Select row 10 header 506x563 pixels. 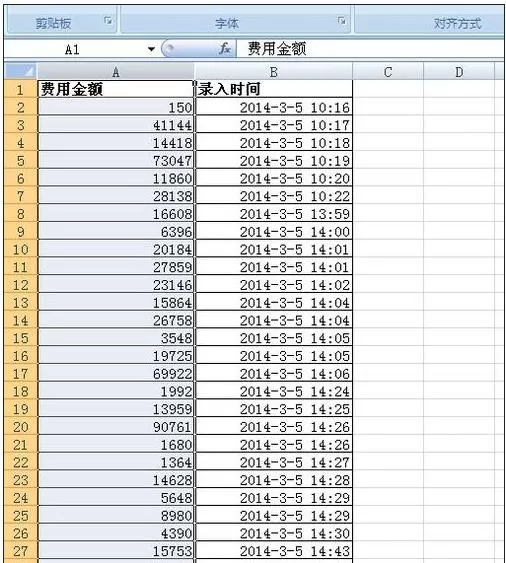click(x=20, y=249)
